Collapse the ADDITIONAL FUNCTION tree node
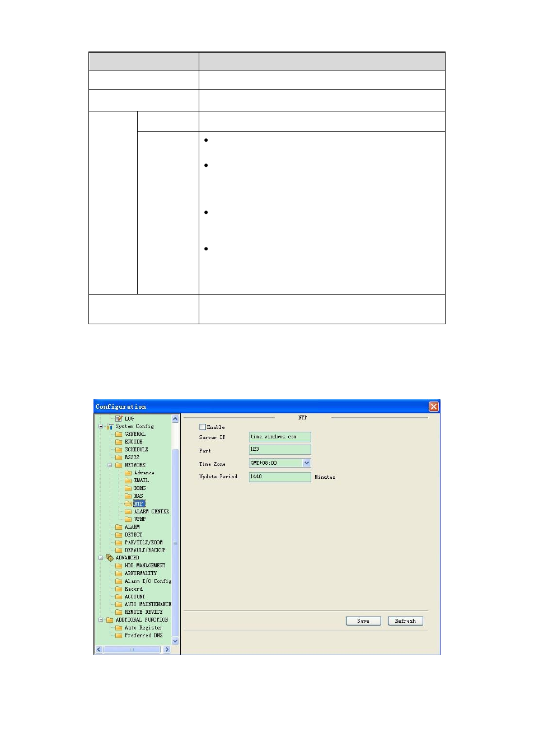534x756 pixels. (x=101, y=620)
